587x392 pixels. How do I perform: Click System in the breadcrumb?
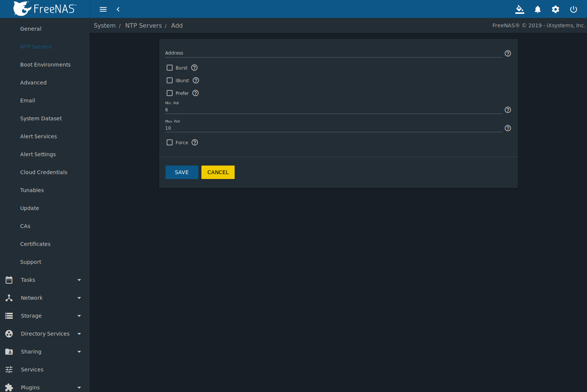point(105,25)
